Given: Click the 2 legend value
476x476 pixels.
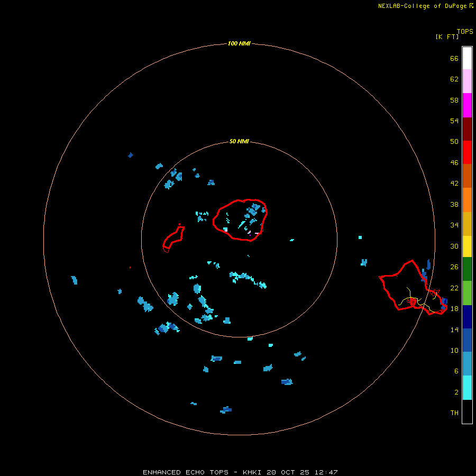Looking at the screenshot, I should coord(456,392).
